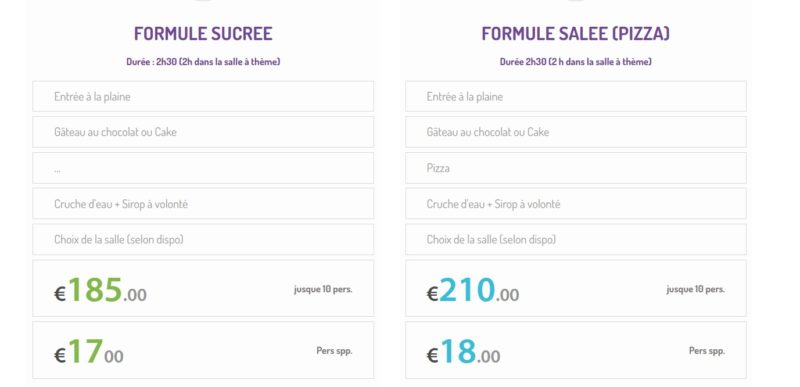This screenshot has width=800, height=387.
Task: Click the €185.00 price box
Action: click(x=203, y=289)
